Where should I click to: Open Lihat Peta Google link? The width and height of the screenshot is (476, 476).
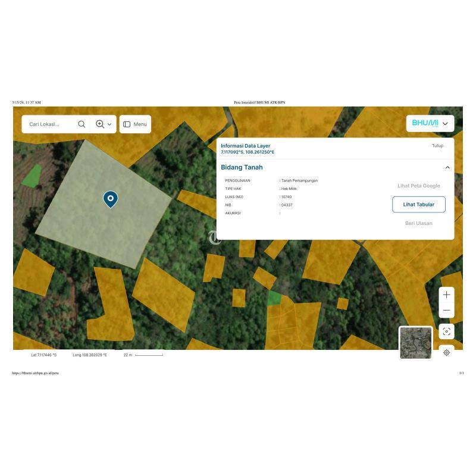(419, 186)
